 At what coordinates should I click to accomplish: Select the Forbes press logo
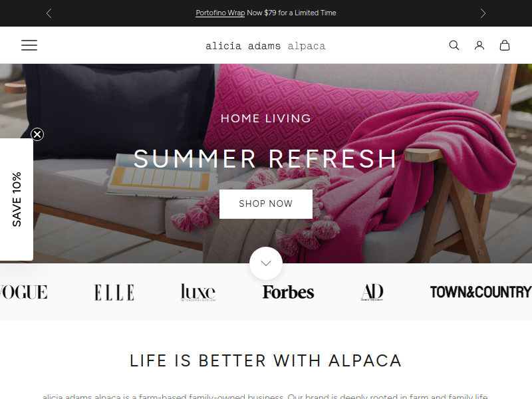[288, 292]
